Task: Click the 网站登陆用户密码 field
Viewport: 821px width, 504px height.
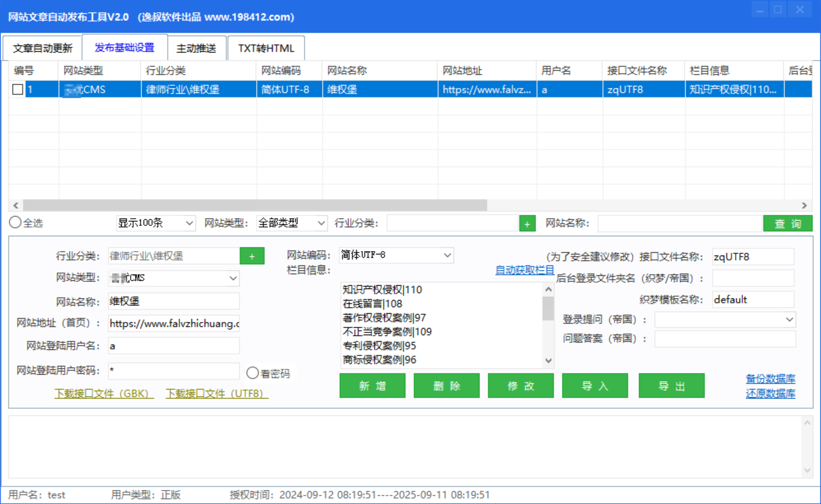Action: coord(173,371)
